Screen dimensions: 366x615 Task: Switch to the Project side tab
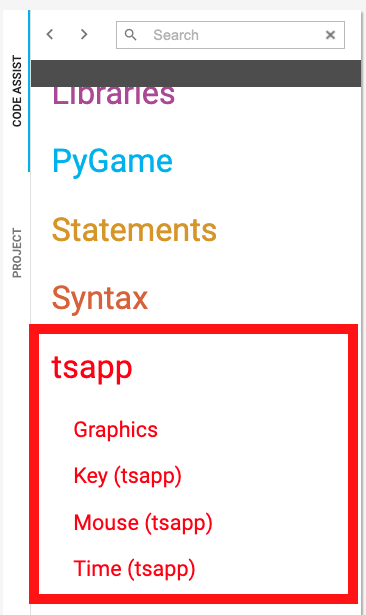click(17, 253)
